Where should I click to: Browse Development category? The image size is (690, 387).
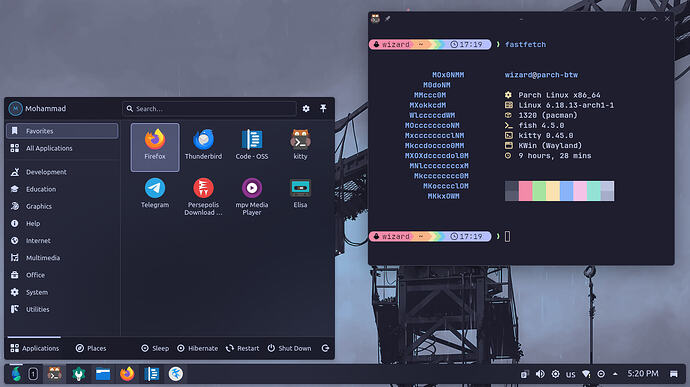(x=62, y=172)
